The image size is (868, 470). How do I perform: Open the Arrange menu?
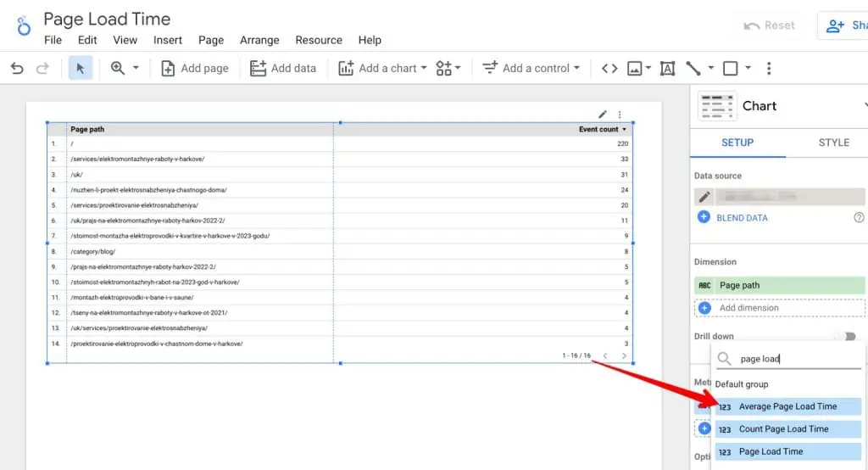[x=259, y=40]
